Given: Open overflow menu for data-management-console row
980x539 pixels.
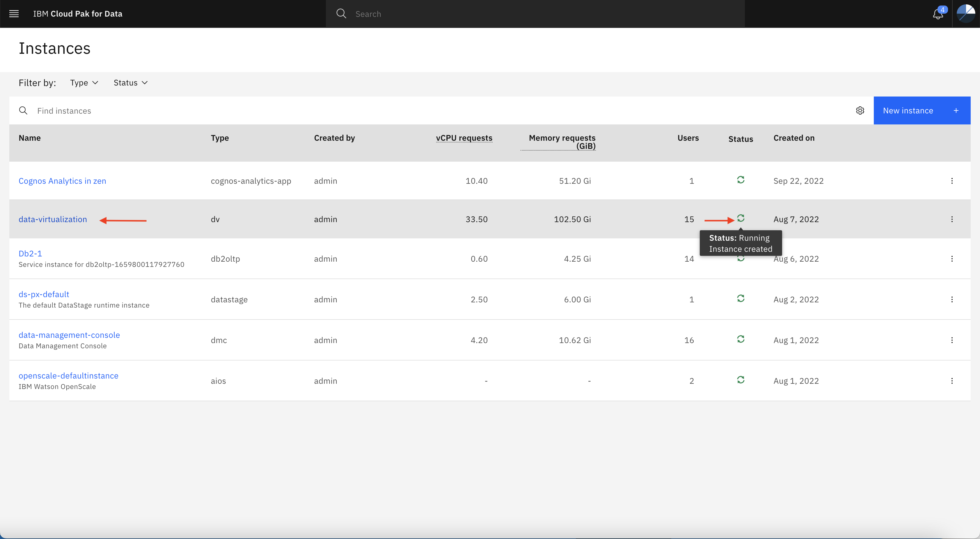Looking at the screenshot, I should tap(952, 340).
